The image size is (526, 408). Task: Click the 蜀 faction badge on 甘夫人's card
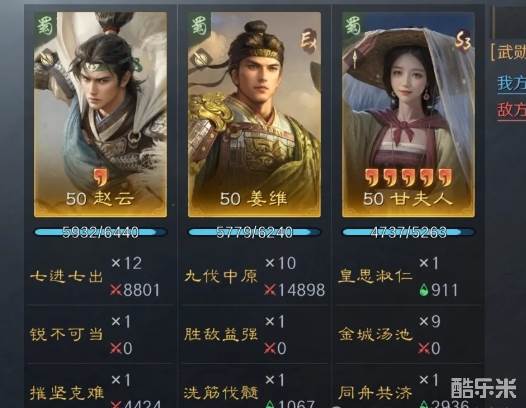tap(354, 27)
